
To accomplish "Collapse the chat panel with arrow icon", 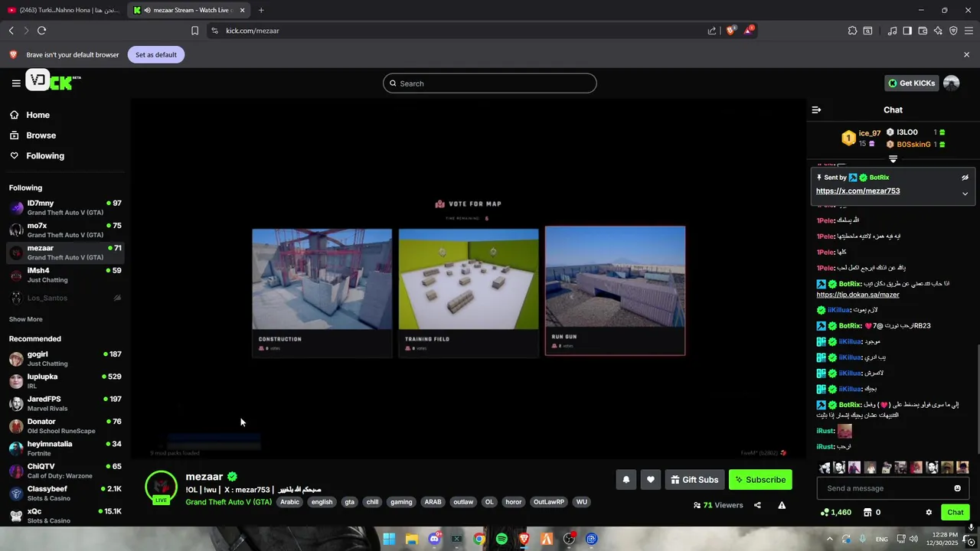I will [x=816, y=110].
